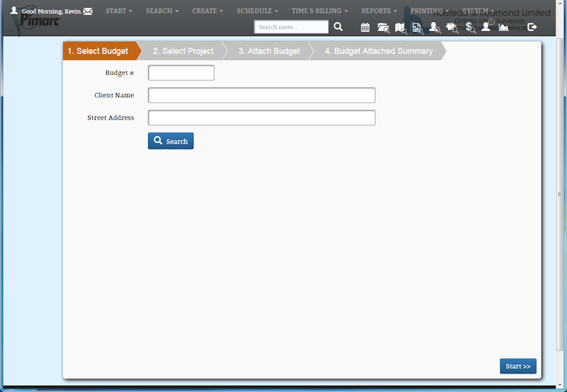
Task: Open the document search icon
Action: [x=417, y=28]
